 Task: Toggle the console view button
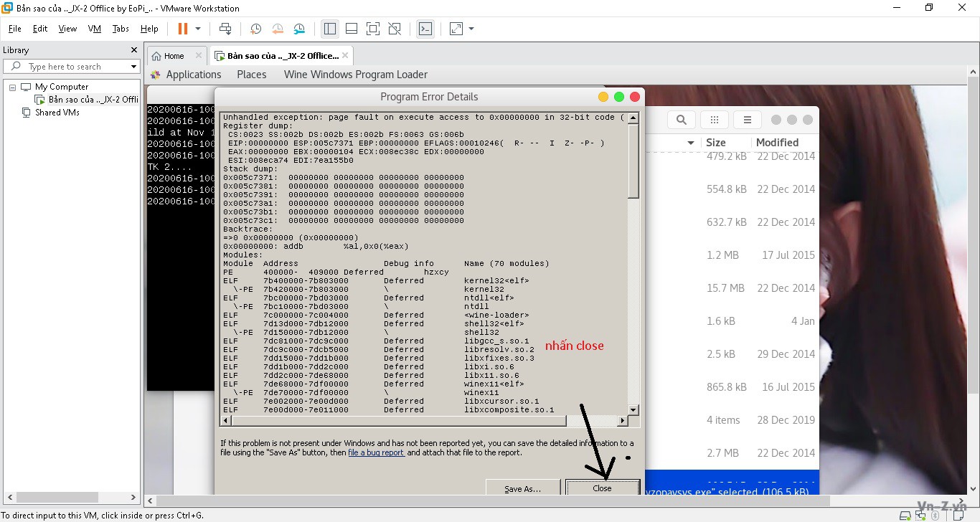(x=425, y=29)
